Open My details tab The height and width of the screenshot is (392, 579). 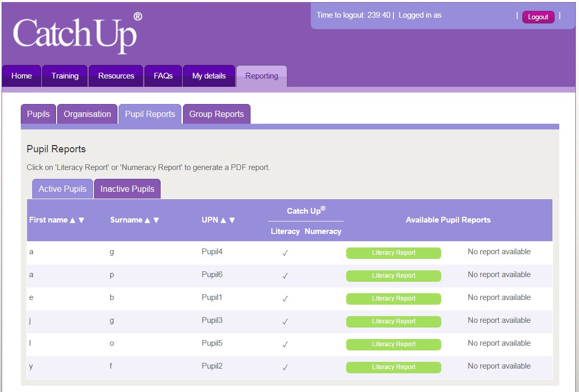point(209,76)
